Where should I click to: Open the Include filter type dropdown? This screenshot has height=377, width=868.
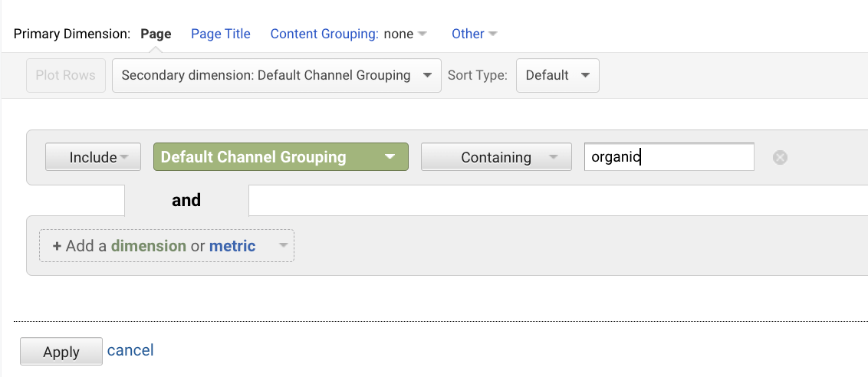(x=93, y=157)
